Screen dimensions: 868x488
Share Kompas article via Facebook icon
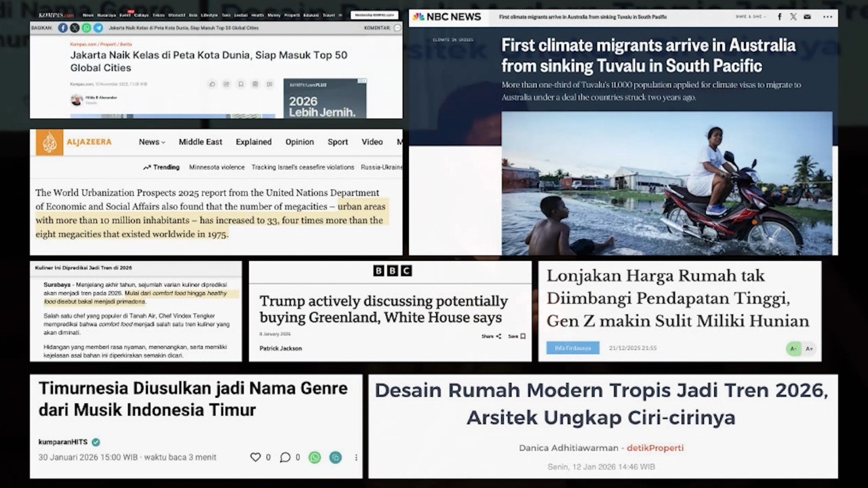(63, 28)
